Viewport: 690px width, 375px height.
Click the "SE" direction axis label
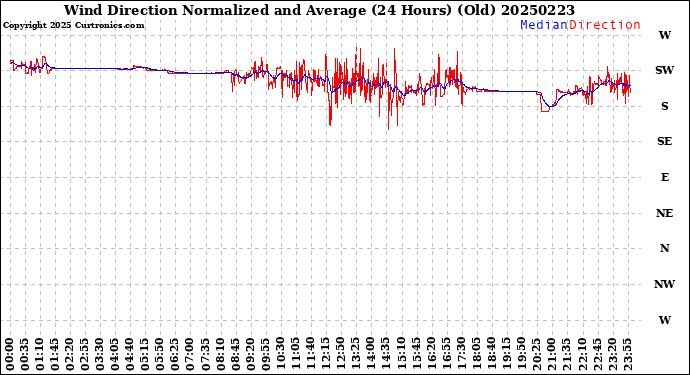coord(664,141)
